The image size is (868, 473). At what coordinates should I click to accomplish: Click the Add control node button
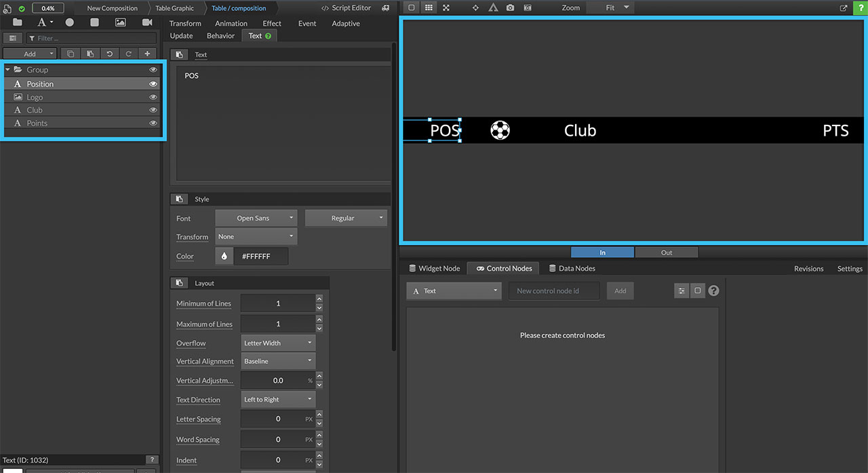[620, 290]
